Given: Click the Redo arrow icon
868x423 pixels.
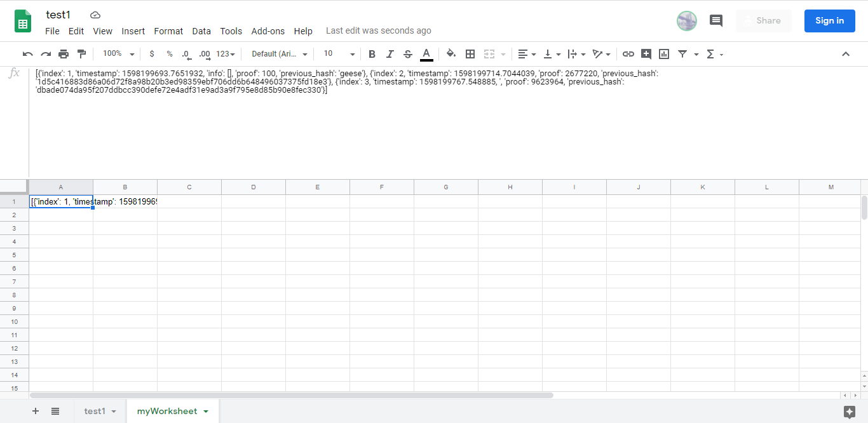Looking at the screenshot, I should [x=46, y=54].
